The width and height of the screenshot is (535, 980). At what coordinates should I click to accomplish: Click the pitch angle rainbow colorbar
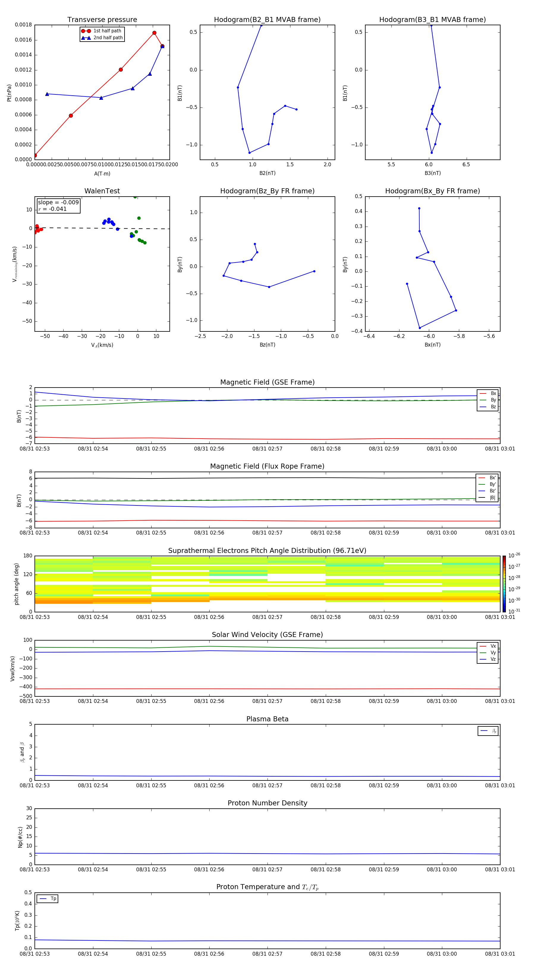point(504,584)
